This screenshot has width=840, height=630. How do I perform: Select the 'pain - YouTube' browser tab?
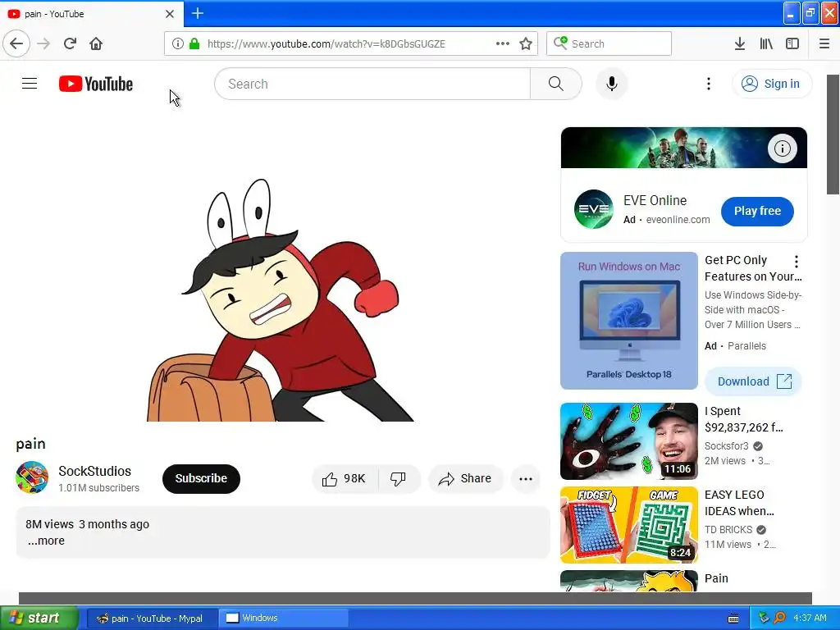point(91,14)
